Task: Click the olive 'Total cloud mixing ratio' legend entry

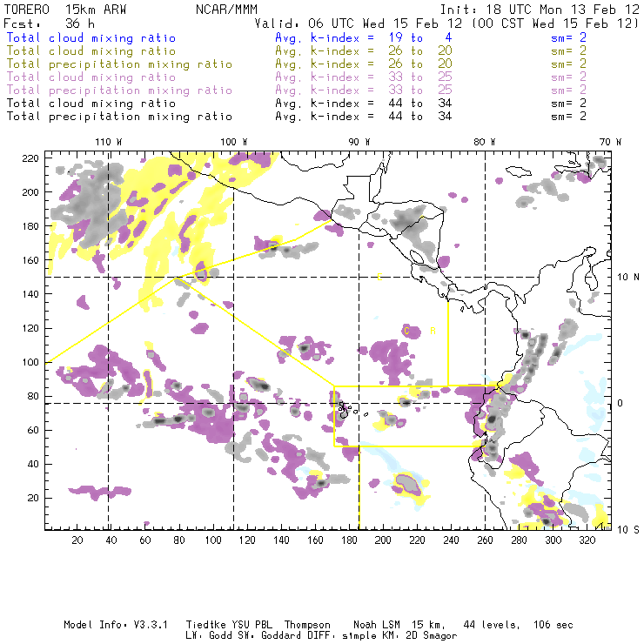Action: 91,51
